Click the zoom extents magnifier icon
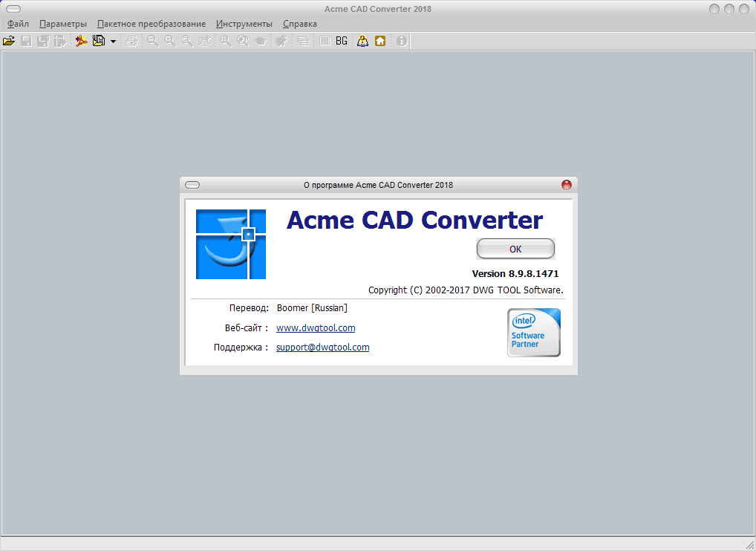This screenshot has height=551, width=756. [x=225, y=41]
